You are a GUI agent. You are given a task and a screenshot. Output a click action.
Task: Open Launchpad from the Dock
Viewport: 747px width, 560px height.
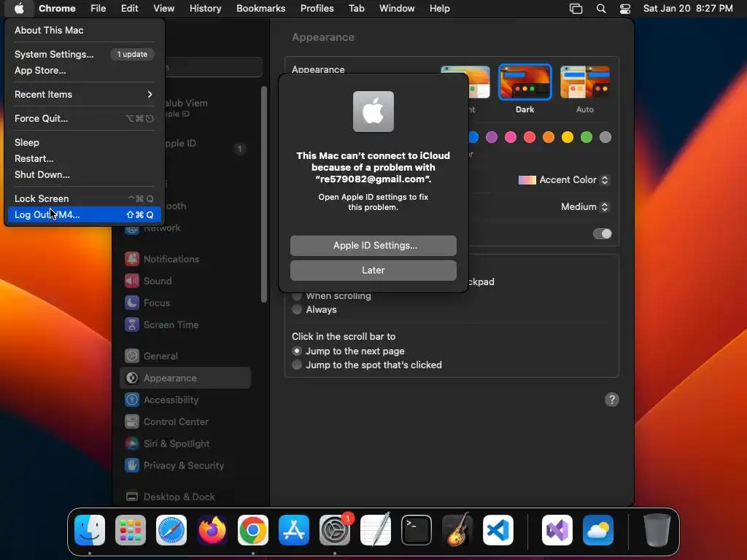(131, 530)
